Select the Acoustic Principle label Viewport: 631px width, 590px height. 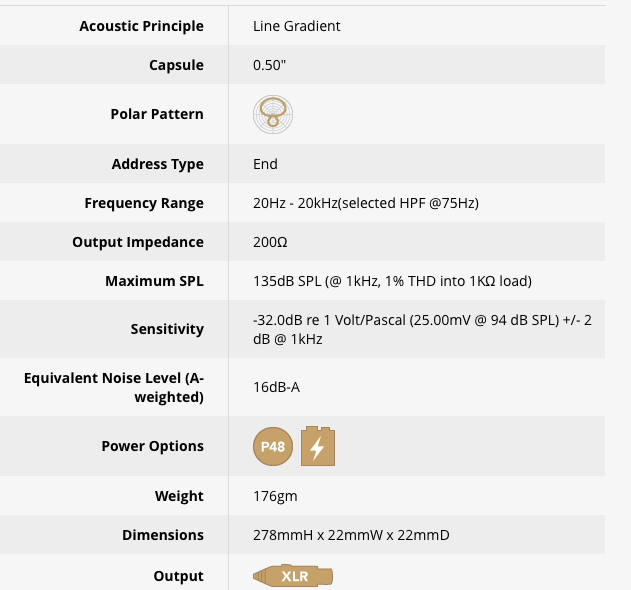click(142, 26)
